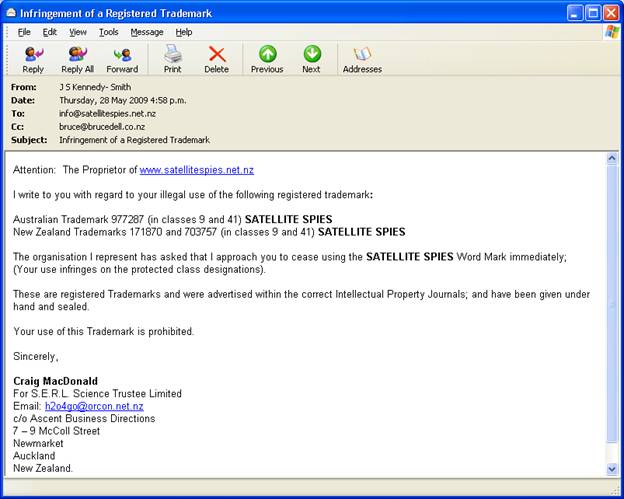Click 'Newmarket' in the signature

[38, 443]
